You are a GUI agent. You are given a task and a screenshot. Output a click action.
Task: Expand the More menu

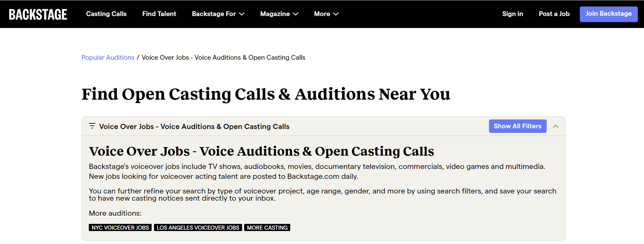click(326, 14)
